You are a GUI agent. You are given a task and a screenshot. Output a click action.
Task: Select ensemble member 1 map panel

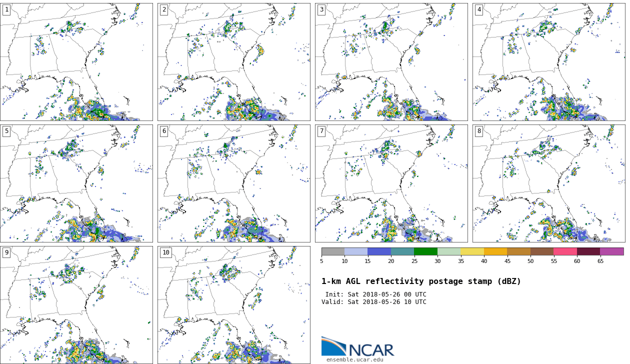[x=76, y=62]
